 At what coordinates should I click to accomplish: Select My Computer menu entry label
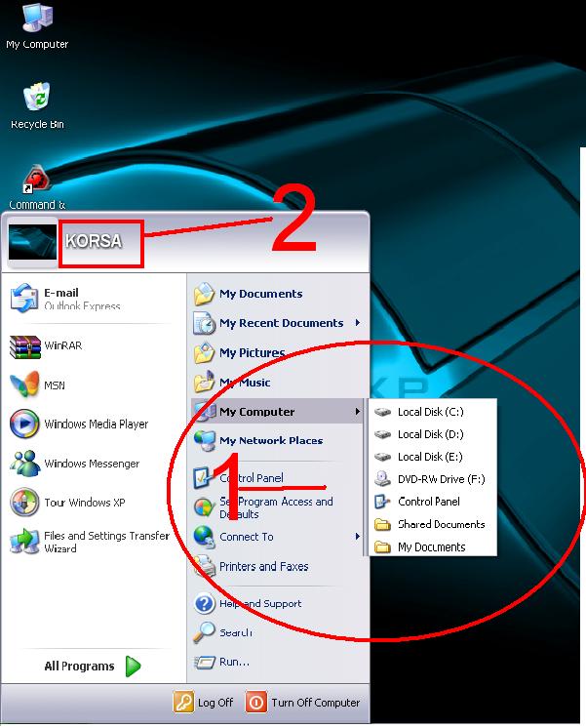(257, 412)
